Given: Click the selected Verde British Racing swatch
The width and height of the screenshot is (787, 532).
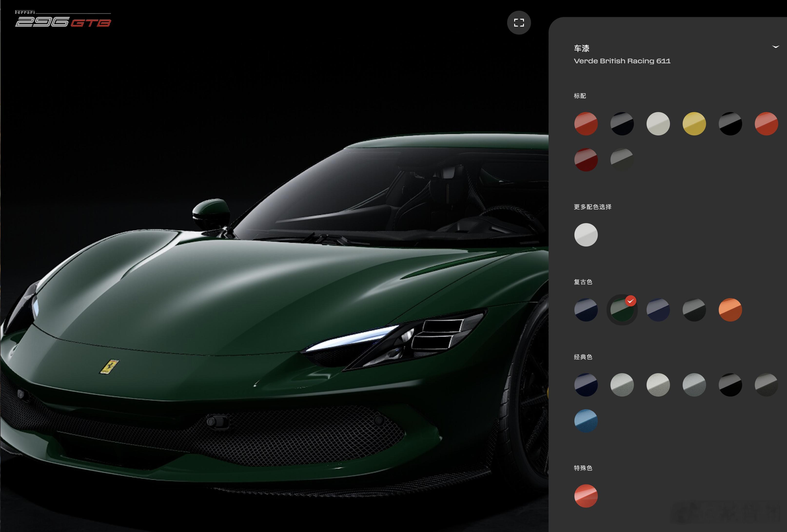Looking at the screenshot, I should (x=622, y=310).
